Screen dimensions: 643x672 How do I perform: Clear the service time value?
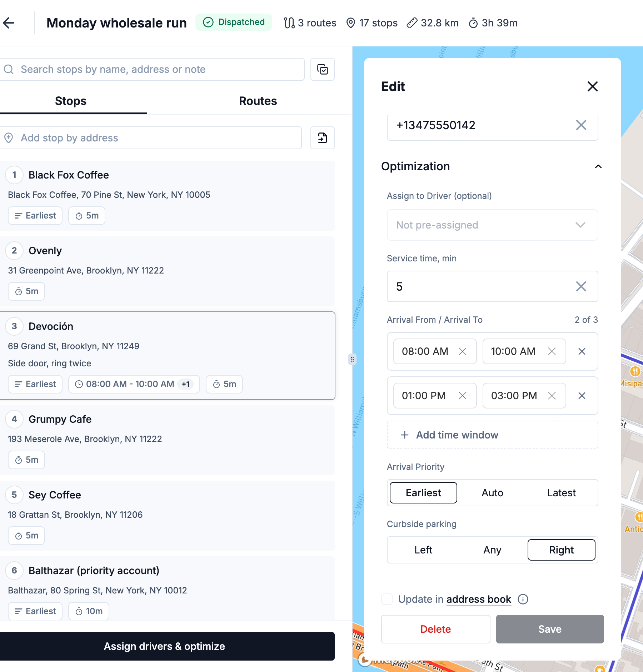581,286
